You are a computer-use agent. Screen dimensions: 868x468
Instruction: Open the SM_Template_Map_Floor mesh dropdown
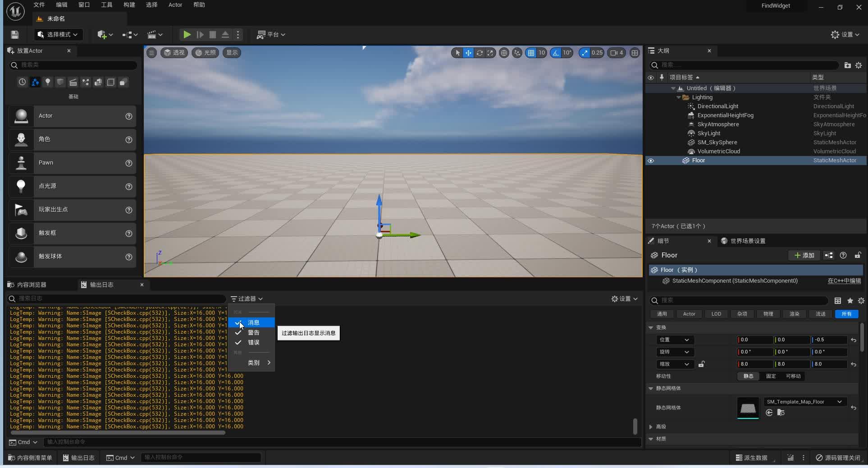[x=804, y=402]
